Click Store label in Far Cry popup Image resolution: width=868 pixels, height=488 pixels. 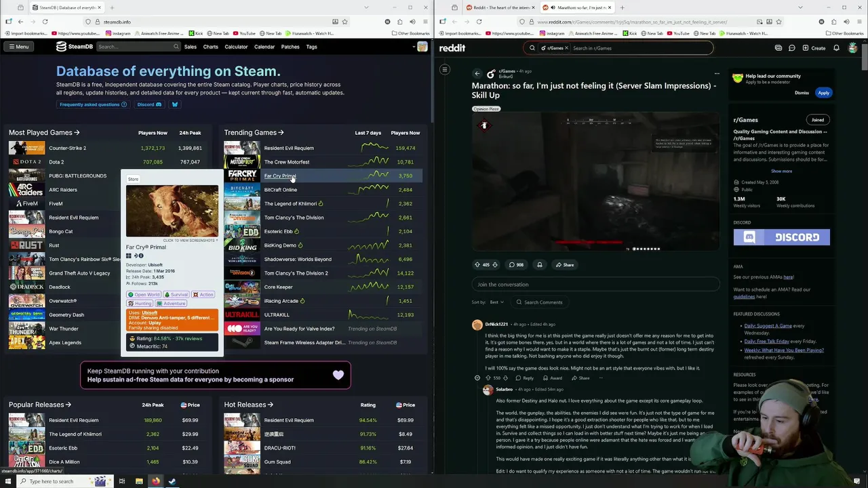coord(133,180)
